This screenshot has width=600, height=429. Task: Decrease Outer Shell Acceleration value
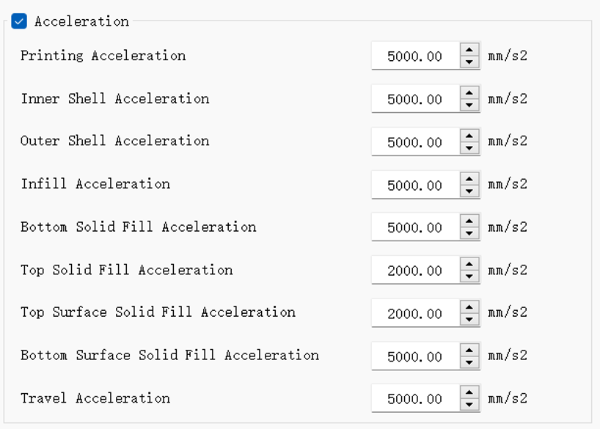[x=469, y=147]
